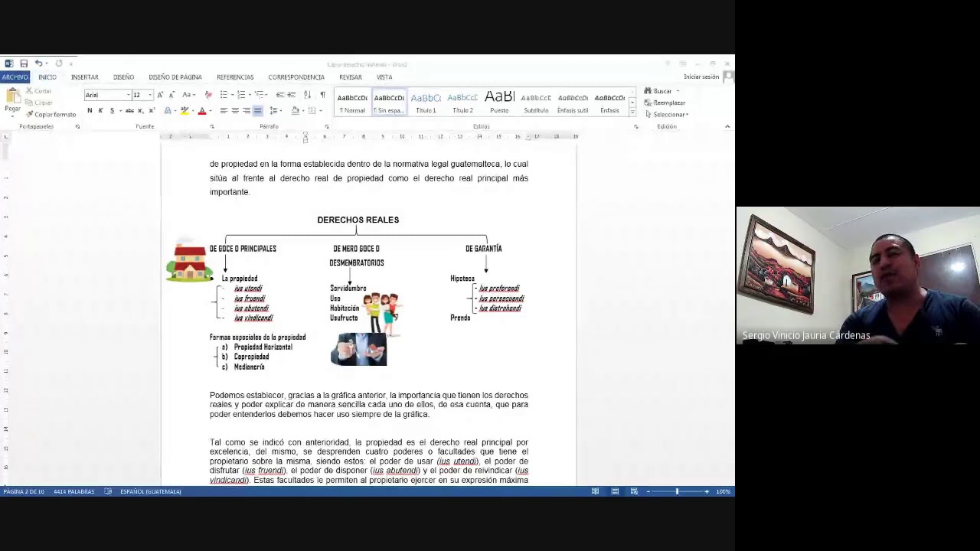Apply the Título 1 style
The width and height of the screenshot is (980, 551).
coord(426,103)
